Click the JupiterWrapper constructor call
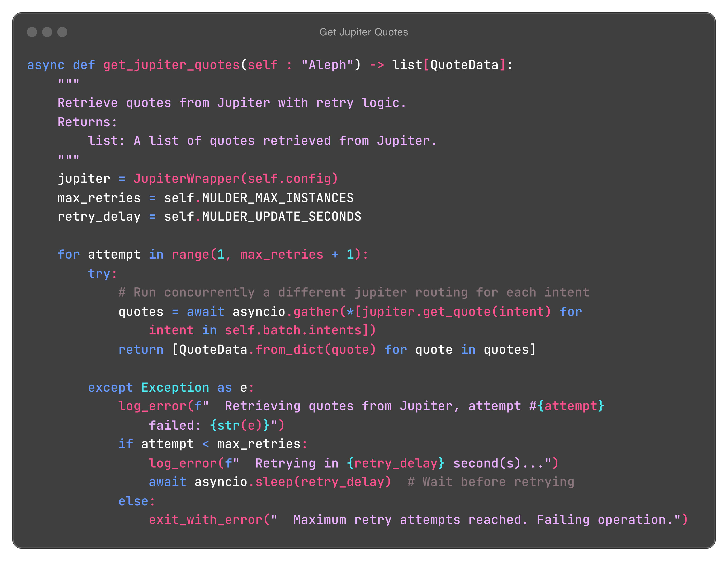Viewport: 728px width, 561px height. pos(187,179)
